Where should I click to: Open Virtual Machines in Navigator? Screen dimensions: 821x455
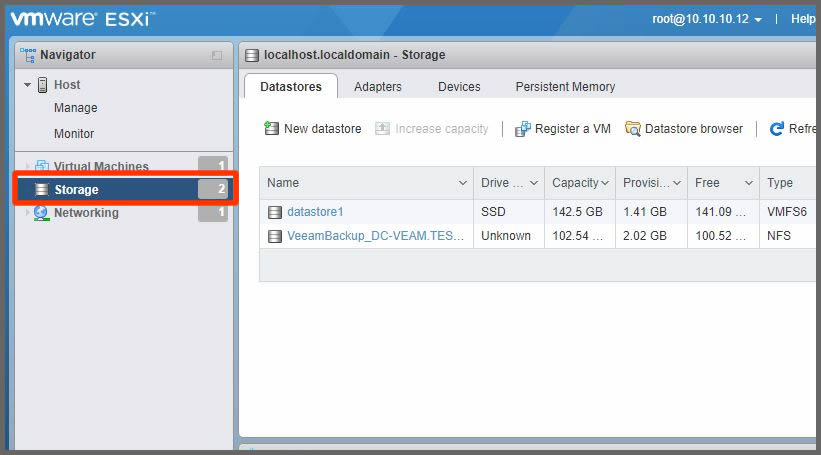(x=101, y=167)
